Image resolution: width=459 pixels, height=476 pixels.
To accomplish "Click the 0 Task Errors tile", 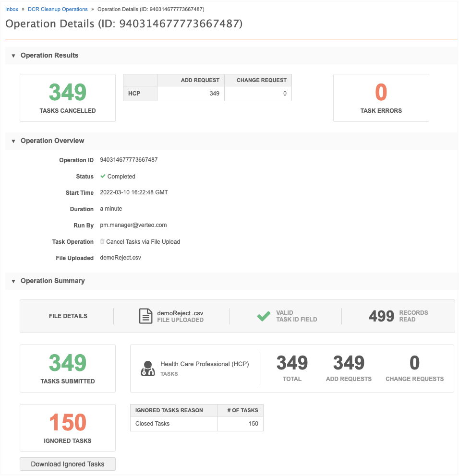I will click(381, 98).
